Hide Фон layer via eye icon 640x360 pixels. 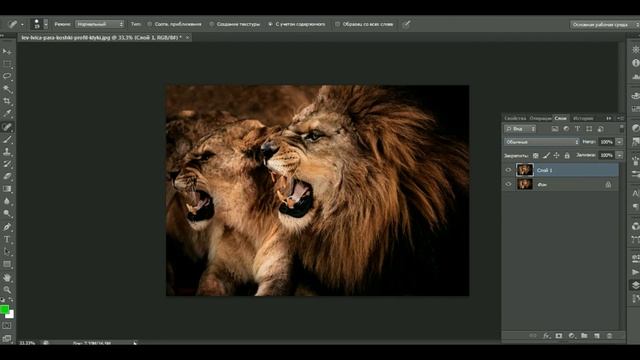508,184
